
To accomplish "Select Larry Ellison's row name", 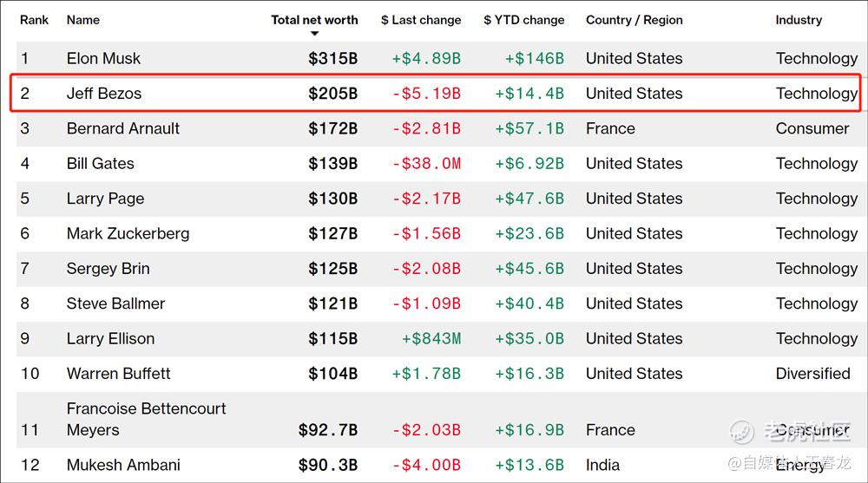I will [x=110, y=338].
